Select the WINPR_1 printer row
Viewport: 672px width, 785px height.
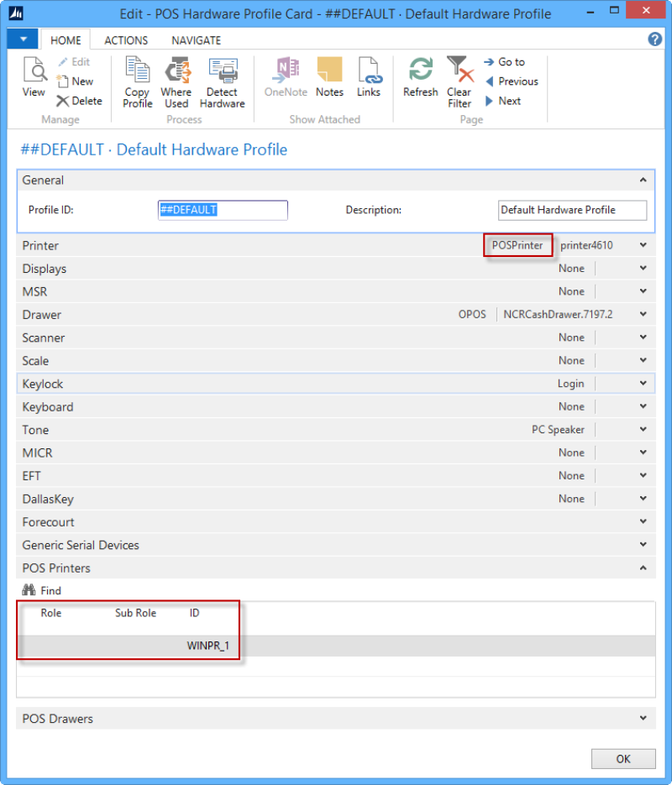pos(207,646)
